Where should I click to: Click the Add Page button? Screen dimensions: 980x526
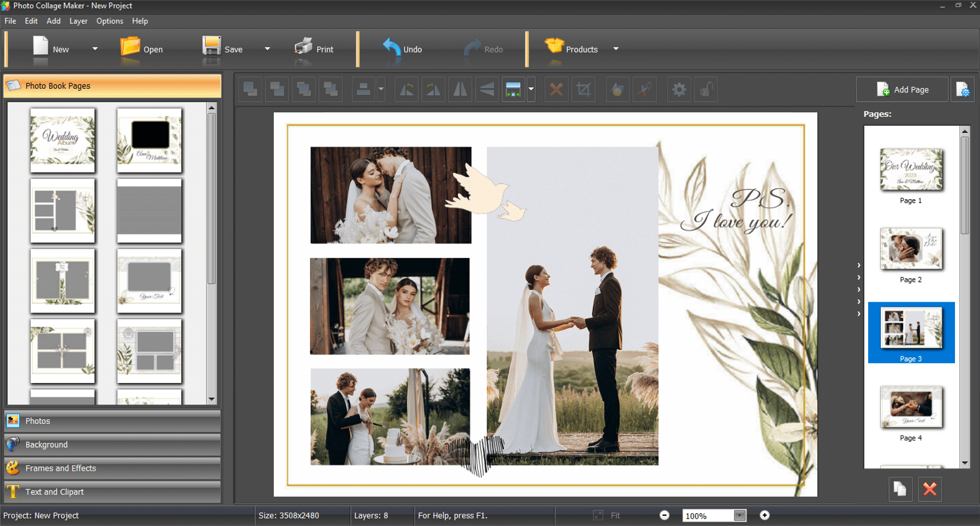click(902, 89)
